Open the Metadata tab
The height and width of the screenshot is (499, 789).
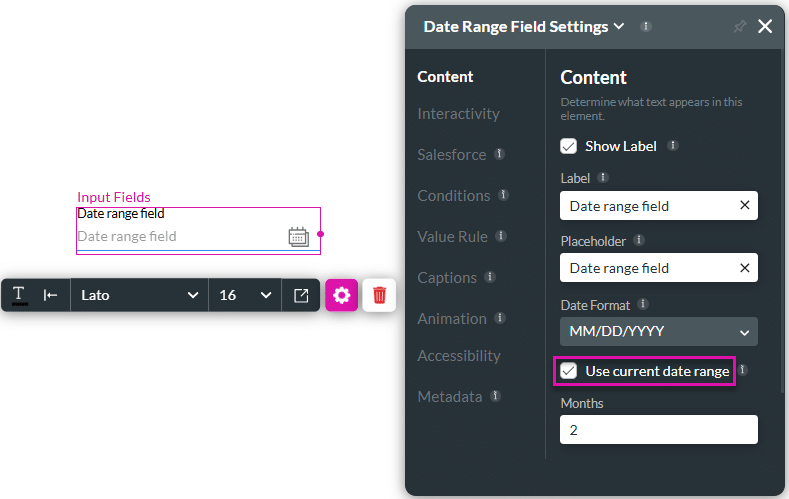[450, 397]
